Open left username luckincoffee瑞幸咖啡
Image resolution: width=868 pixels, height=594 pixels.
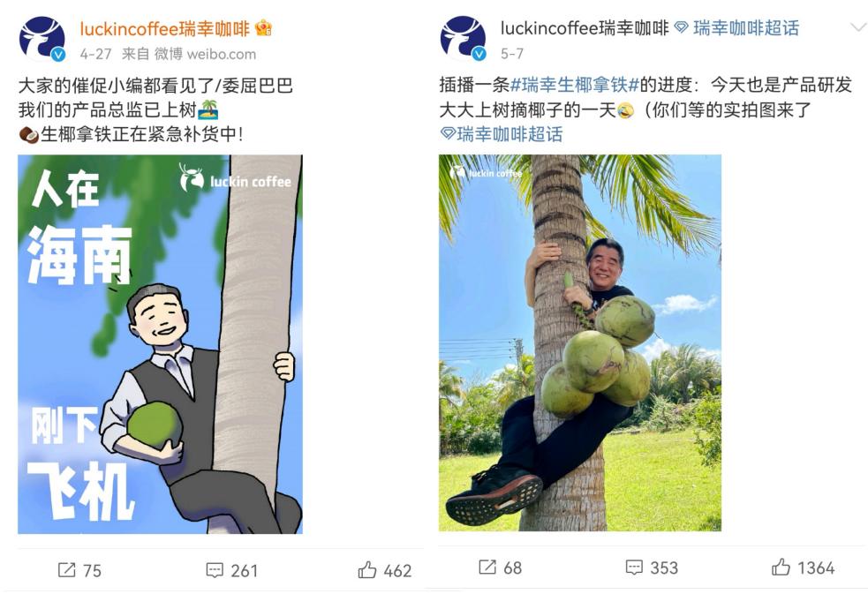(x=165, y=28)
